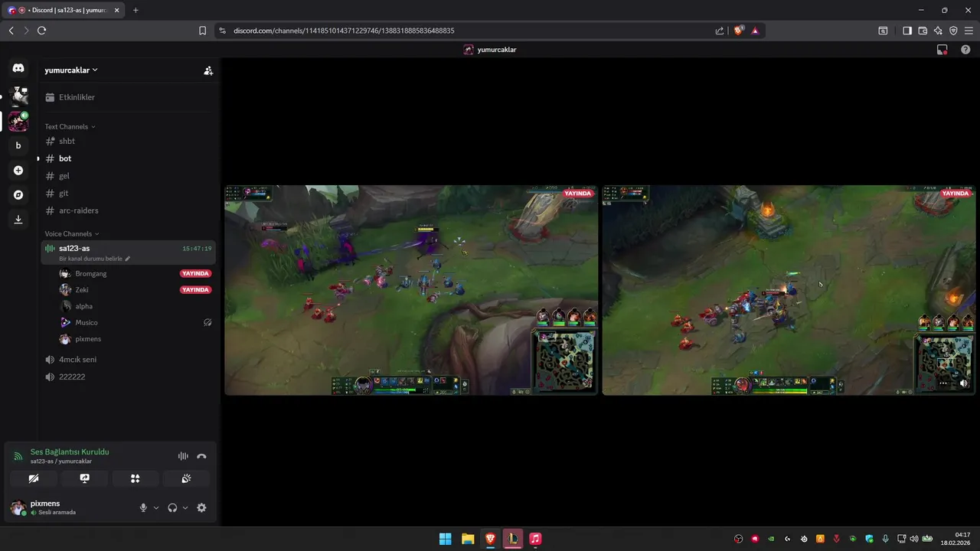Open a new browser tab

tap(136, 10)
